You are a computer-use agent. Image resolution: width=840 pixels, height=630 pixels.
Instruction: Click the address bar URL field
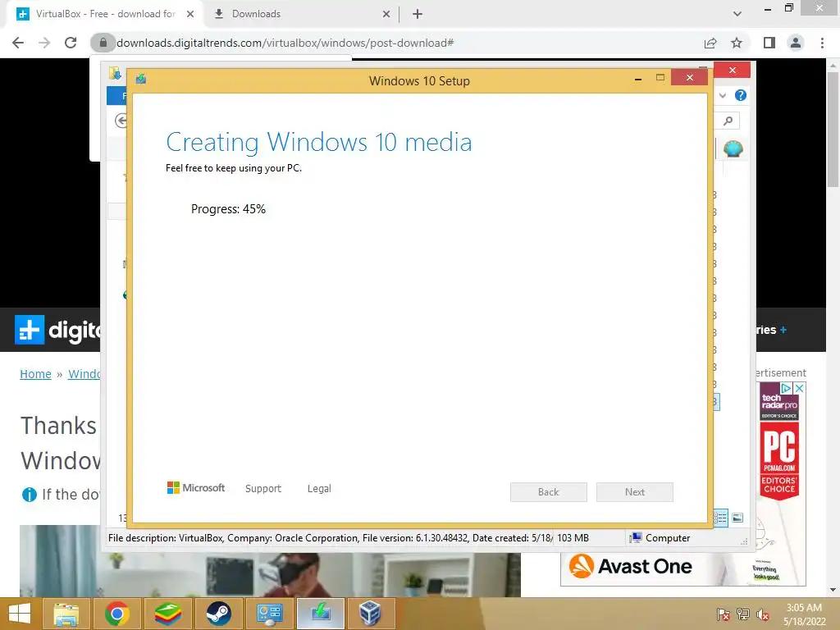pos(396,43)
